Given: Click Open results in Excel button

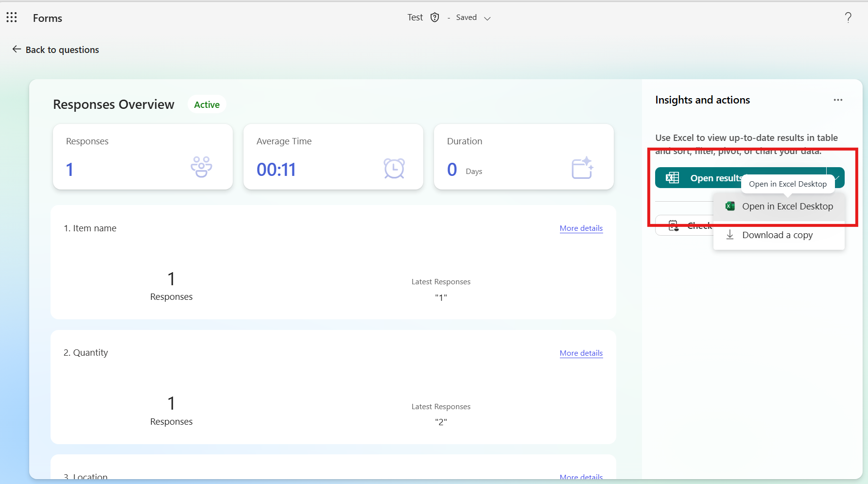Looking at the screenshot, I should [x=741, y=178].
